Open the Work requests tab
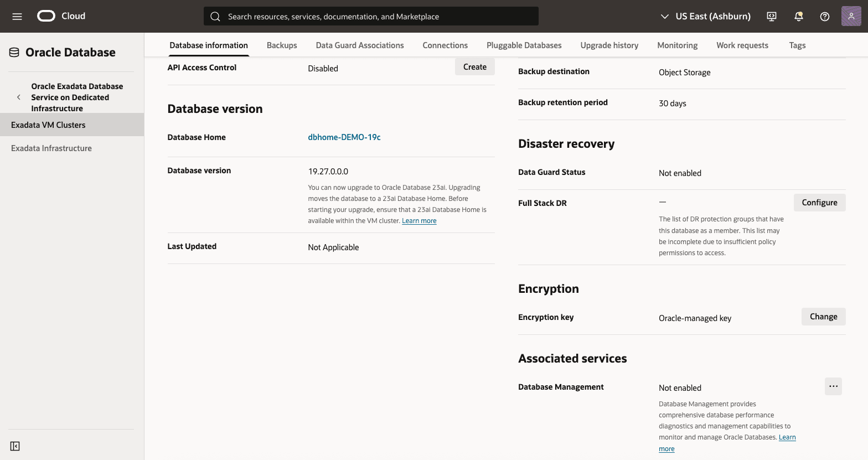Screen dimensions: 868x460 (742, 45)
